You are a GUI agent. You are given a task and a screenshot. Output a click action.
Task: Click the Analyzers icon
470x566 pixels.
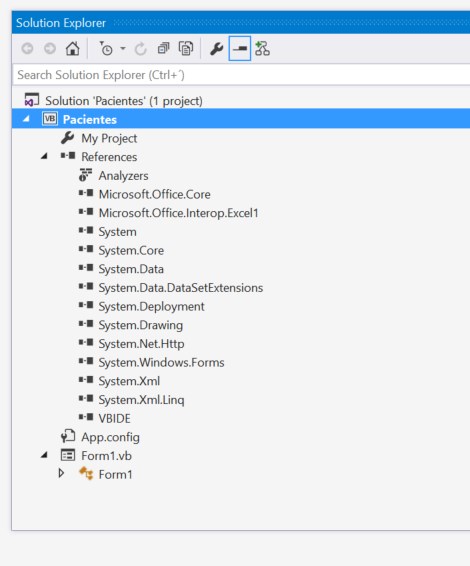[85, 175]
